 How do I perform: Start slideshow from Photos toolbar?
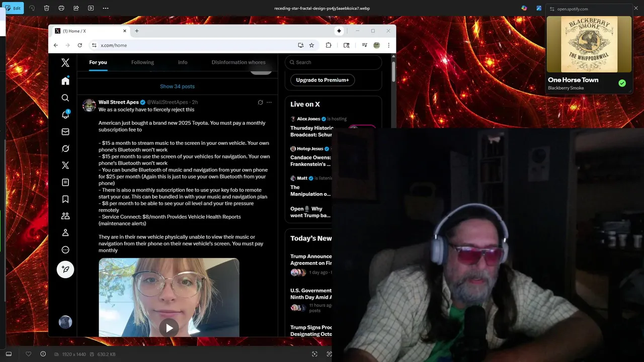pos(91,8)
